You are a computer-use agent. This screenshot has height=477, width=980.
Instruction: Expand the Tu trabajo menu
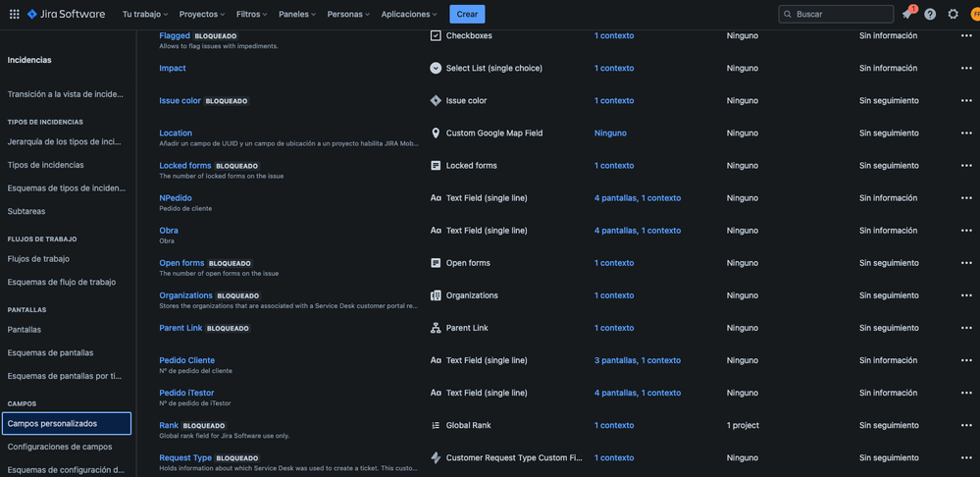[x=145, y=14]
